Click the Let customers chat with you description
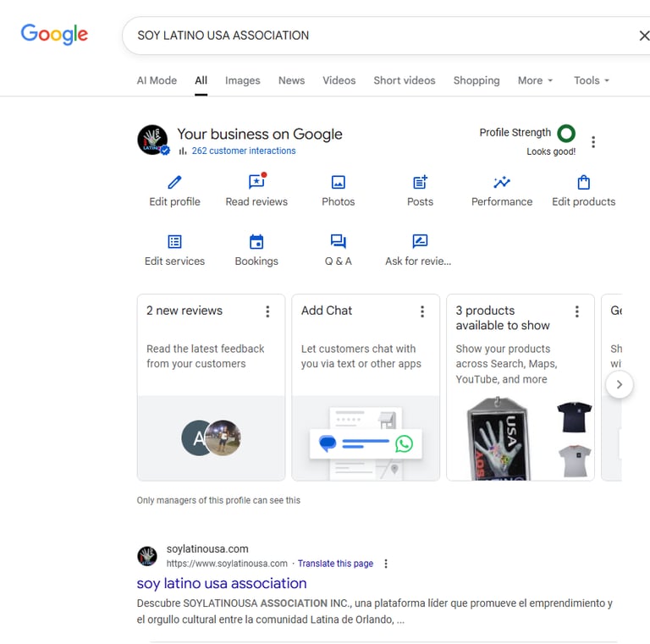The height and width of the screenshot is (644, 650). click(361, 356)
